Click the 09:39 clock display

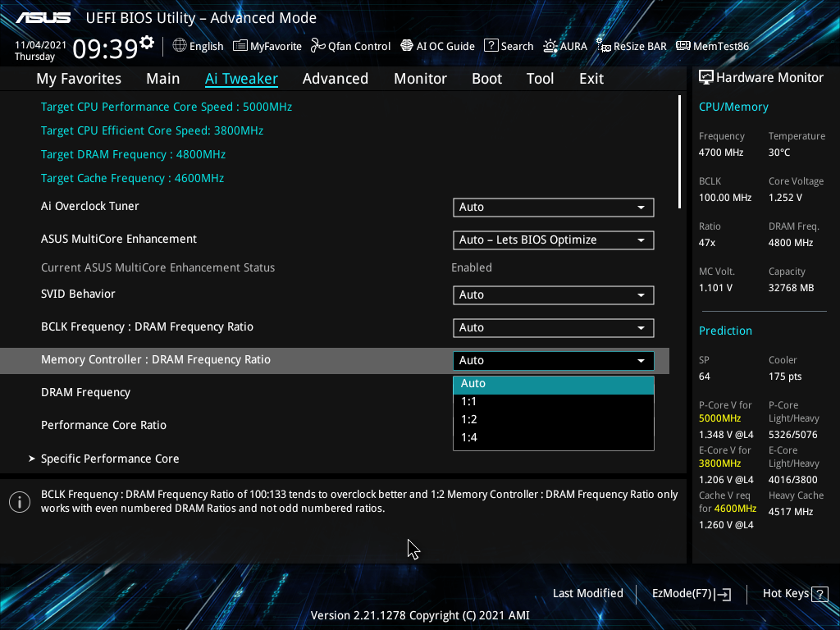pos(106,49)
